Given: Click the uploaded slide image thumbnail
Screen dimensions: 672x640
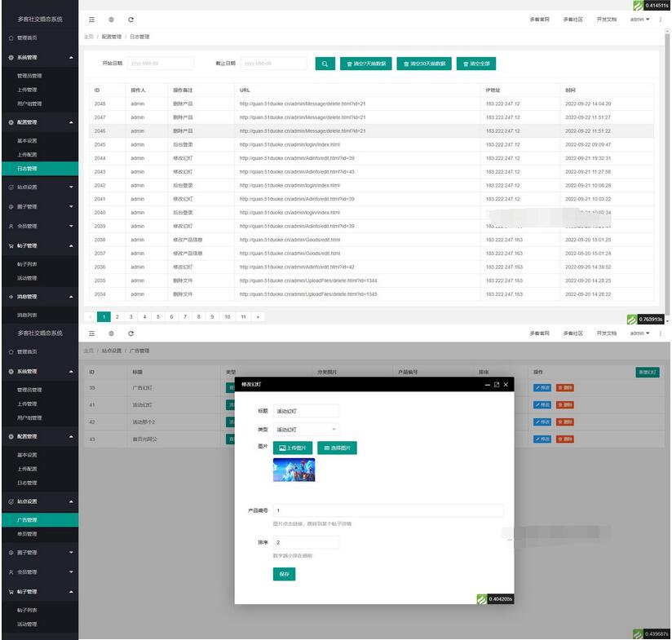Looking at the screenshot, I should click(x=294, y=470).
